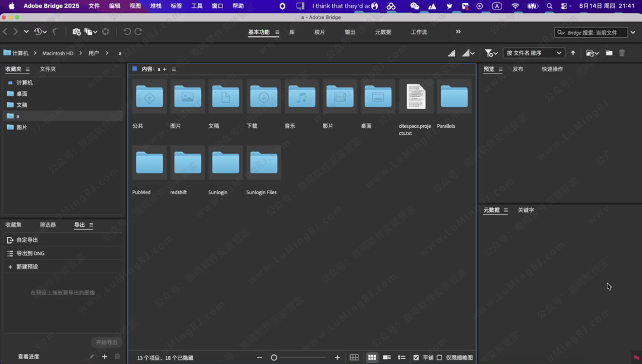Image resolution: width=642 pixels, height=364 pixels.
Task: Switch to details view layout
Action: tap(386, 357)
